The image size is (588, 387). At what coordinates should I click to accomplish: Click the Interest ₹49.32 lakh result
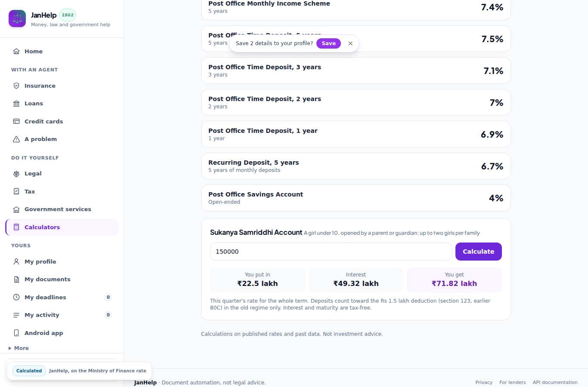[356, 279]
